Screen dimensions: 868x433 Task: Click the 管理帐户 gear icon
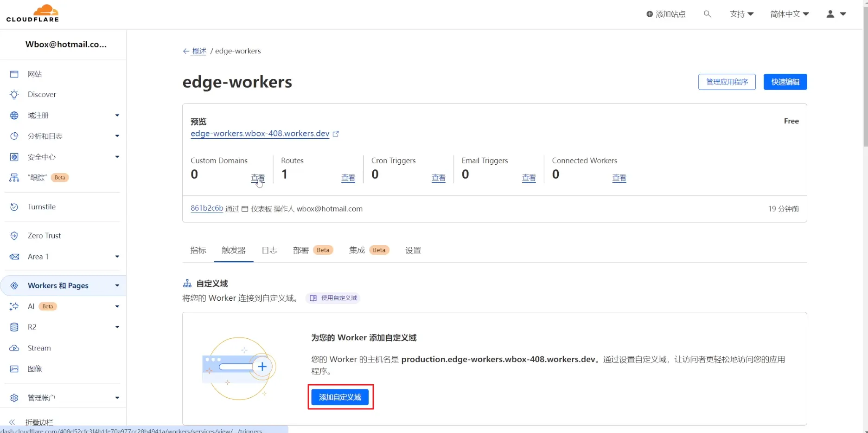(14, 398)
